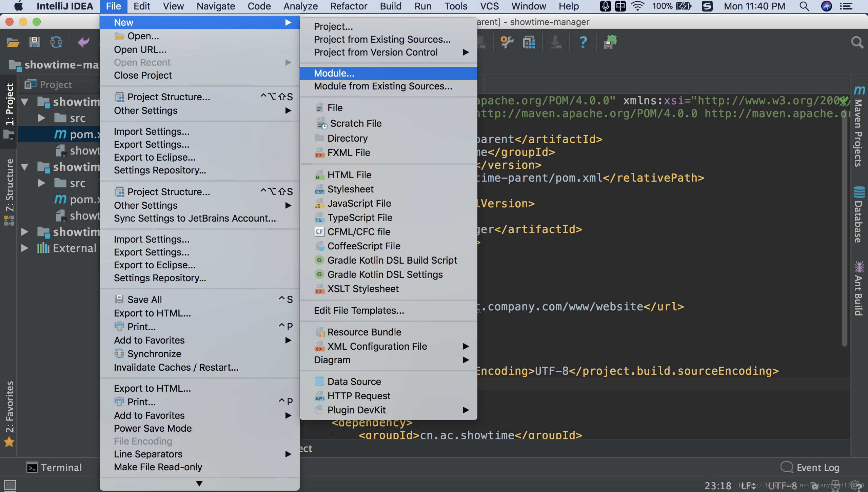Click the macOS Spotlight search icon
Screen dimensions: 868x492
(804, 6)
